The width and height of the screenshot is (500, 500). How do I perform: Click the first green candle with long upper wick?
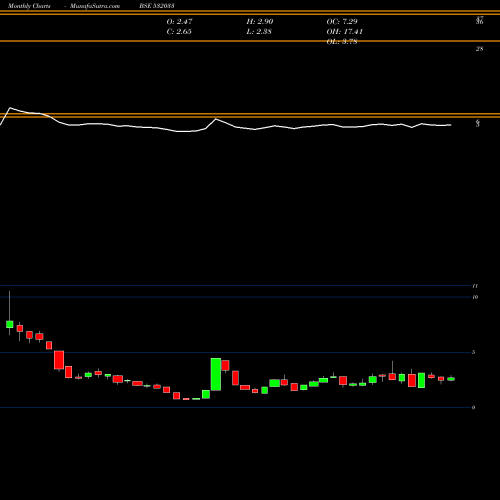coord(10,324)
